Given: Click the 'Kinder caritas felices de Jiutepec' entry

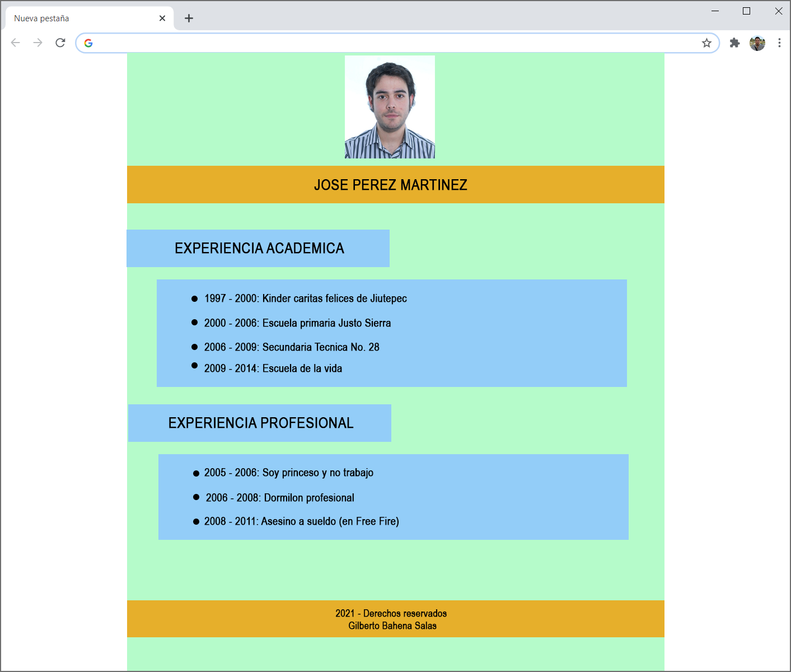Looking at the screenshot, I should pyautogui.click(x=306, y=298).
